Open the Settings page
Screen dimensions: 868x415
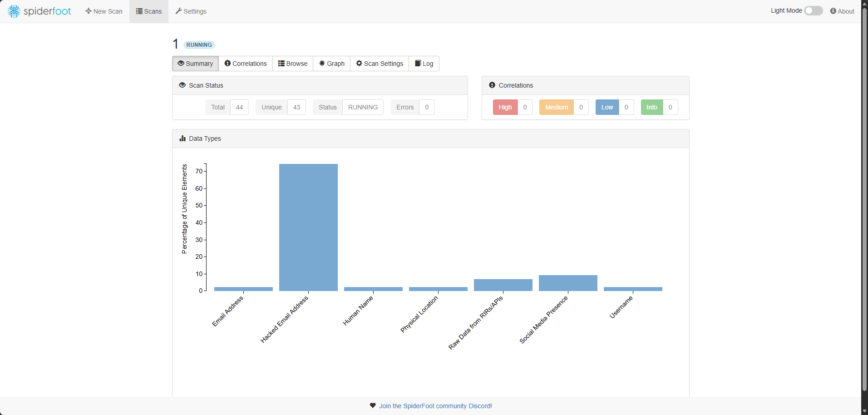(x=191, y=11)
